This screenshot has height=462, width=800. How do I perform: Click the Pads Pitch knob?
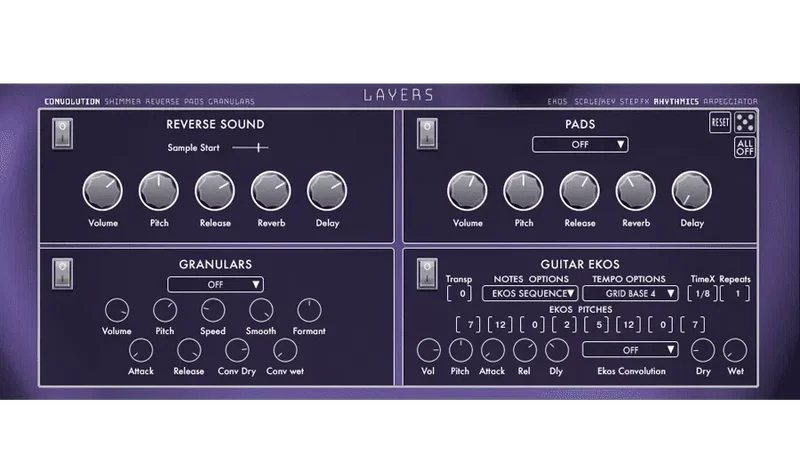(x=523, y=191)
